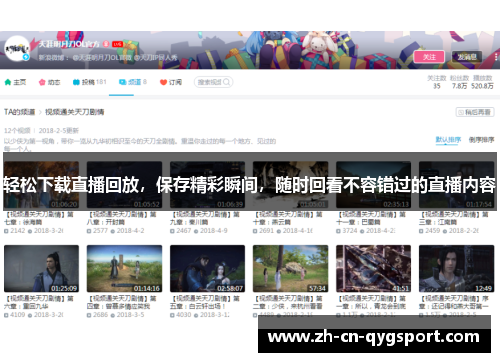Click the LV6 level badge
The height and width of the screenshot is (362, 500).
[117, 44]
